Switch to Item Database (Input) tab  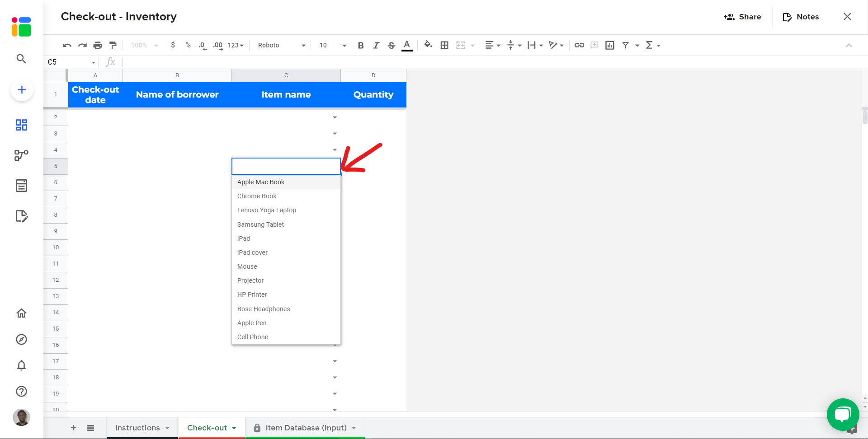(306, 428)
